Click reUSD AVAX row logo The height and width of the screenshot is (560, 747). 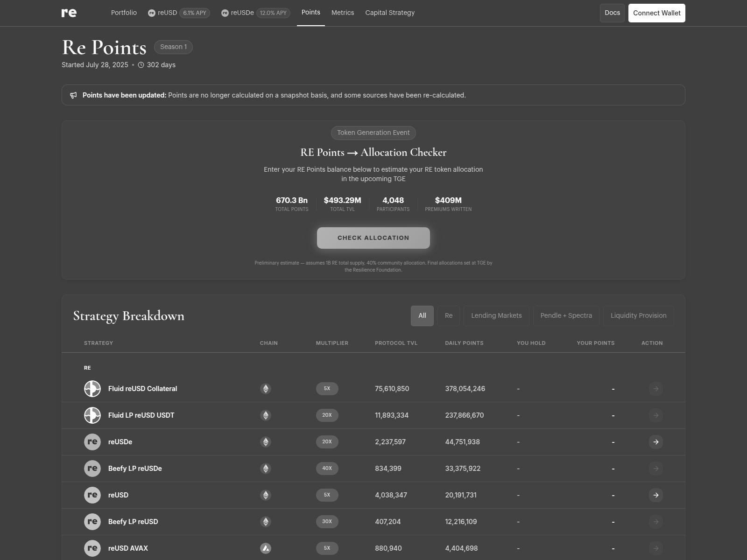coord(92,548)
